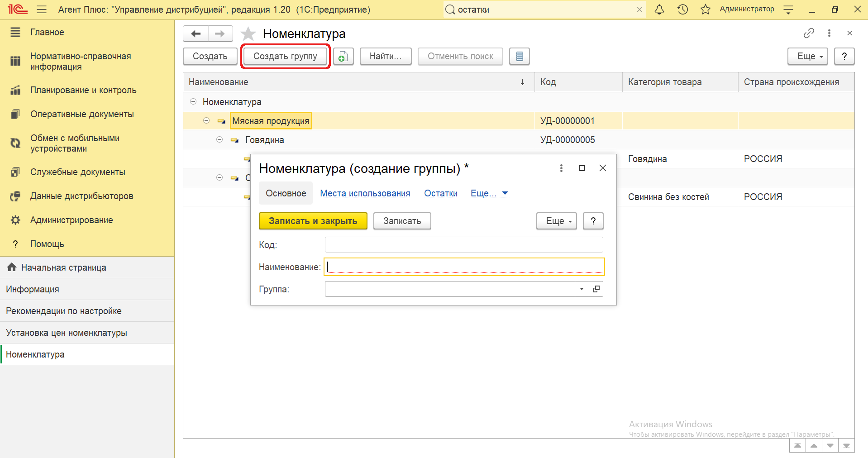The height and width of the screenshot is (458, 868).
Task: Open Оперативные документы section
Action: (x=82, y=114)
